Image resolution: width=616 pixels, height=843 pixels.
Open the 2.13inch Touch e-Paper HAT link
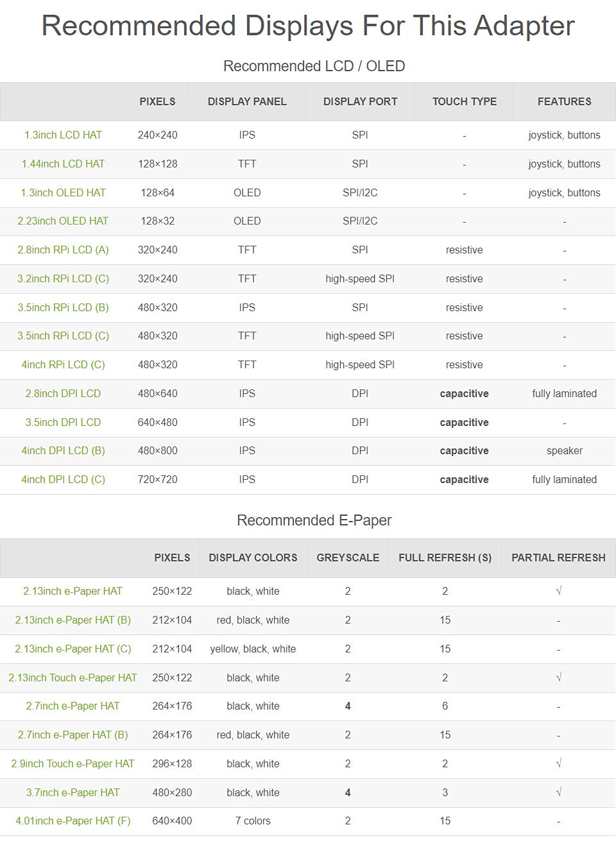[x=73, y=678]
